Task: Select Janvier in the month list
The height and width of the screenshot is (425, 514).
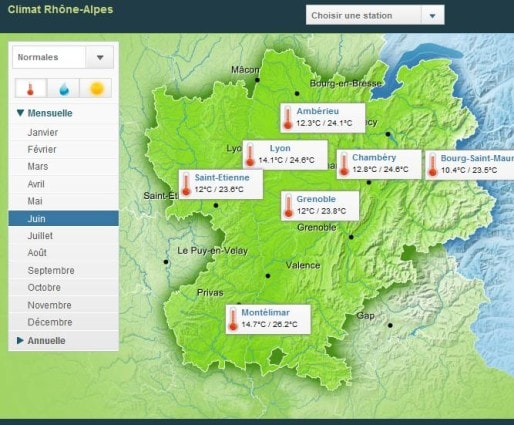Action: [63, 132]
